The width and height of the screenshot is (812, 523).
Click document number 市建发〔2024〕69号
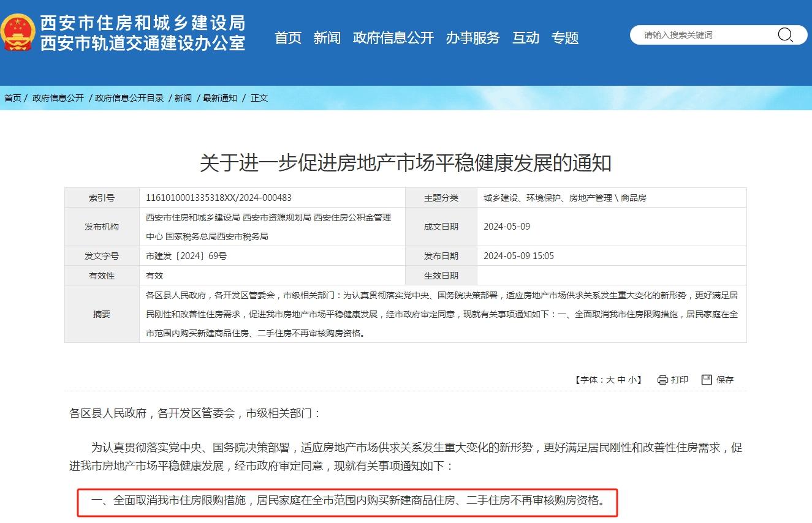click(186, 256)
